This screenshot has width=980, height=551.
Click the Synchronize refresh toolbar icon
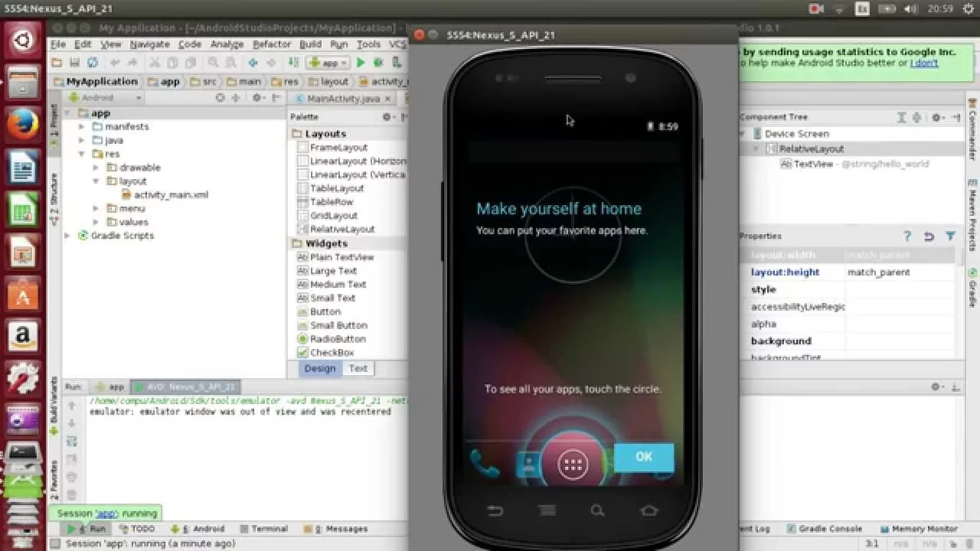(x=93, y=63)
